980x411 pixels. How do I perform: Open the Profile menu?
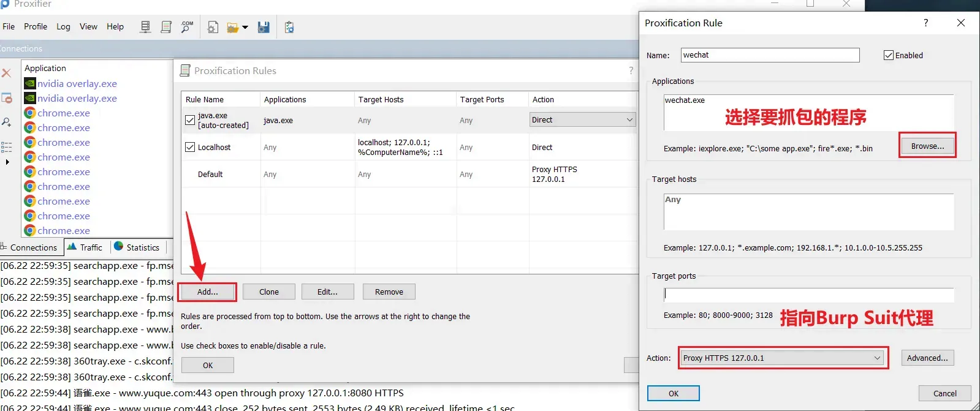[x=36, y=26]
